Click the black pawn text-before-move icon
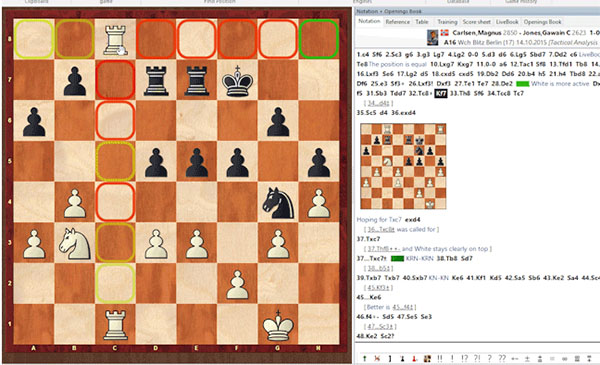Screen dimensions: 600x365 point(402,358)
